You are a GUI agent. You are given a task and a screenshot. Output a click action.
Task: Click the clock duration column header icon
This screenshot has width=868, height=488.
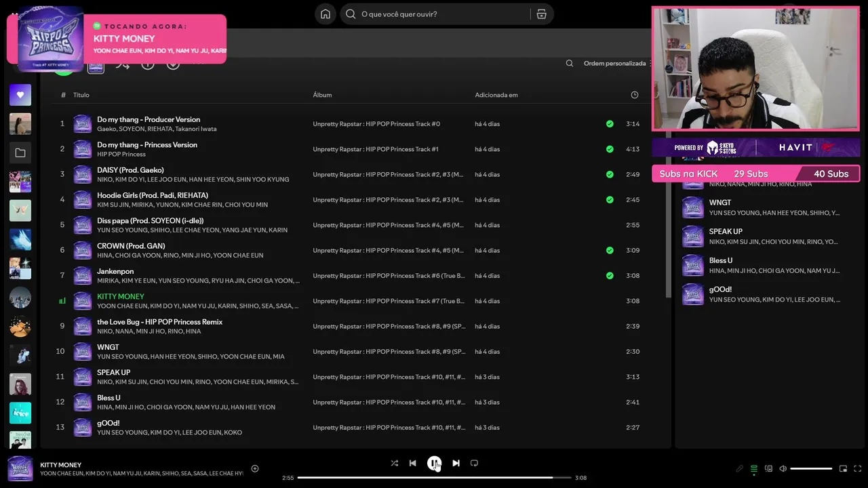[x=635, y=95]
